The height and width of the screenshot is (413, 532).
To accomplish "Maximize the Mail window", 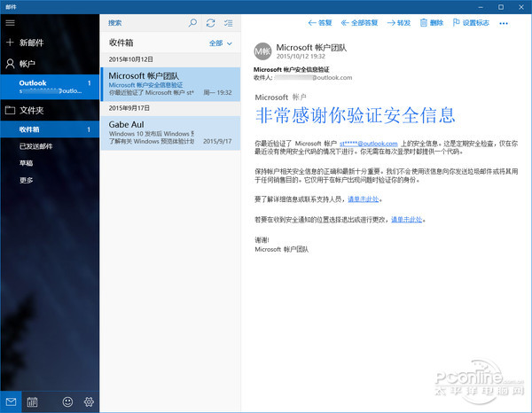I will click(x=501, y=7).
